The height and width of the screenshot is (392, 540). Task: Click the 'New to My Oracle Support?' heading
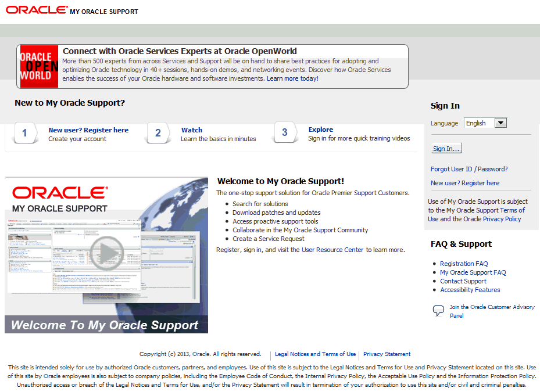click(x=70, y=103)
